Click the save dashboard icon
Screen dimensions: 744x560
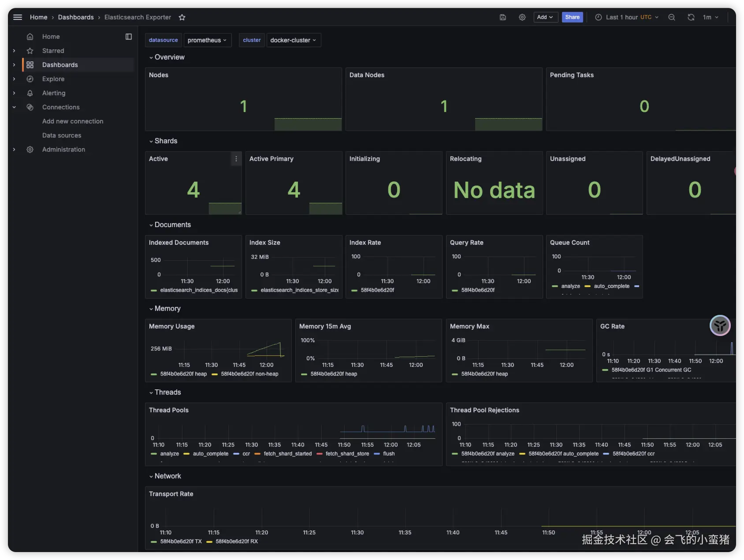point(502,17)
